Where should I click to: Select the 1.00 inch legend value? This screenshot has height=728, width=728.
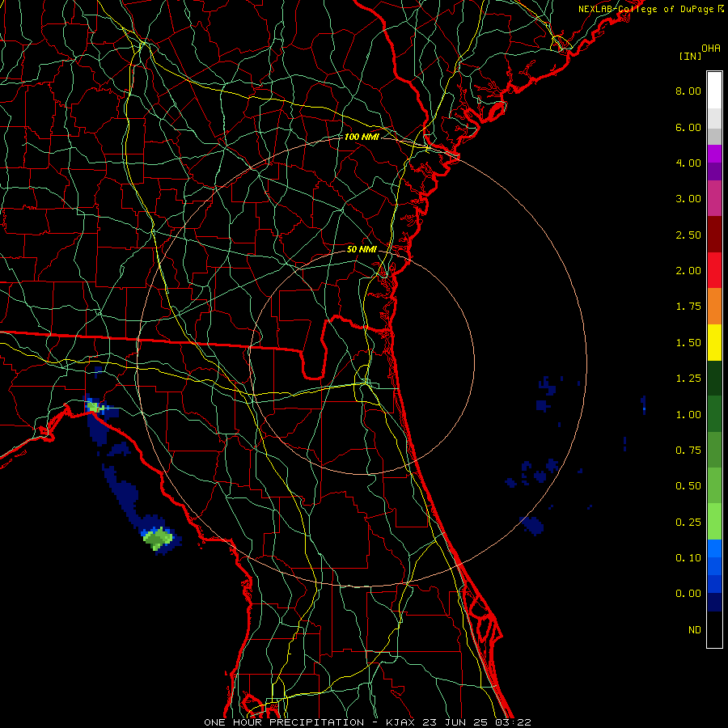coord(688,415)
